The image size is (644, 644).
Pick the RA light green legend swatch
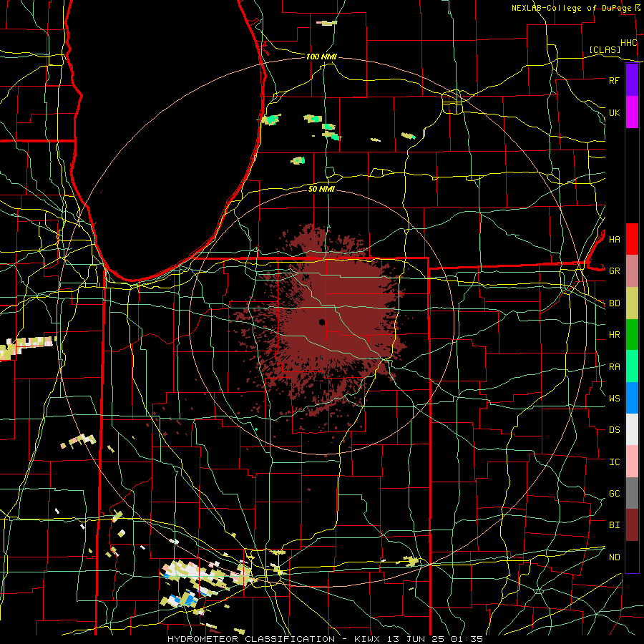point(632,366)
